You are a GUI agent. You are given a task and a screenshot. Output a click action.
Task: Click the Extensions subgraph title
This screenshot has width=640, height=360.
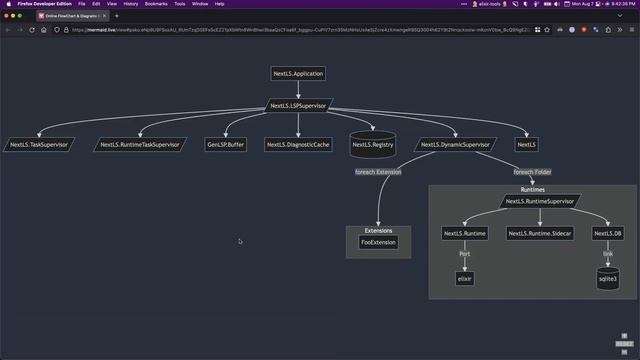point(378,231)
